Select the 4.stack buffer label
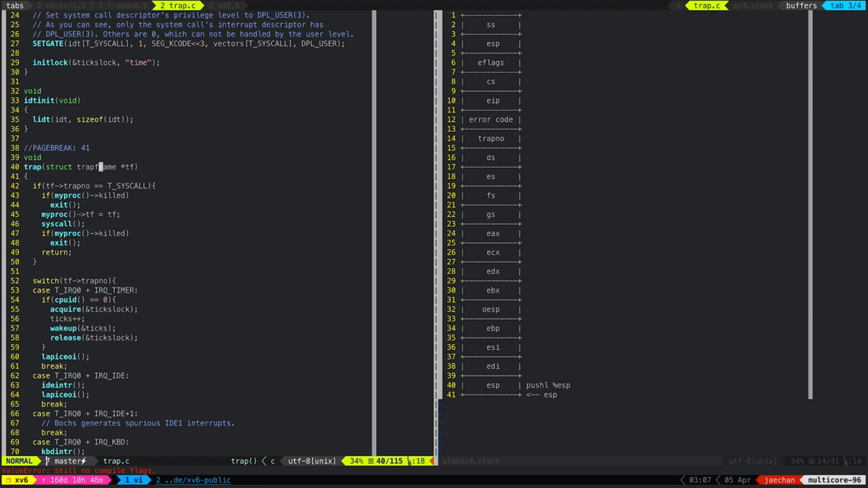This screenshot has width=868, height=488. pos(753,5)
